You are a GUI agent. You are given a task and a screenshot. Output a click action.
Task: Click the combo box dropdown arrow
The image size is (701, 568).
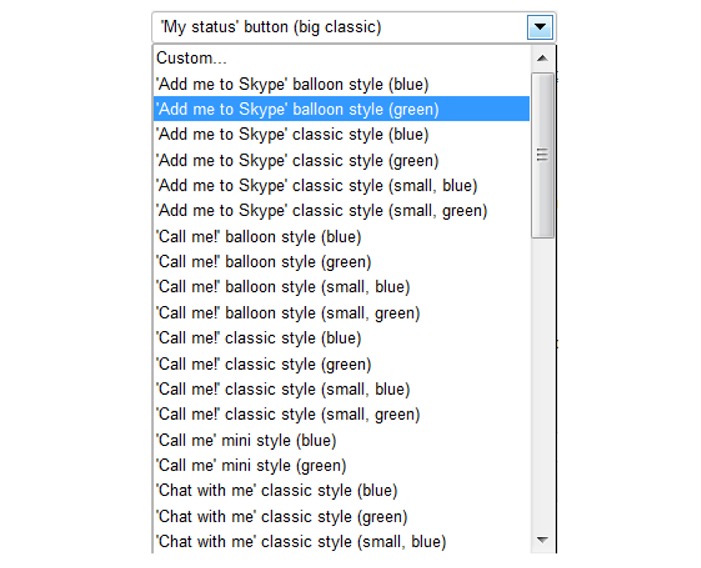click(x=540, y=27)
